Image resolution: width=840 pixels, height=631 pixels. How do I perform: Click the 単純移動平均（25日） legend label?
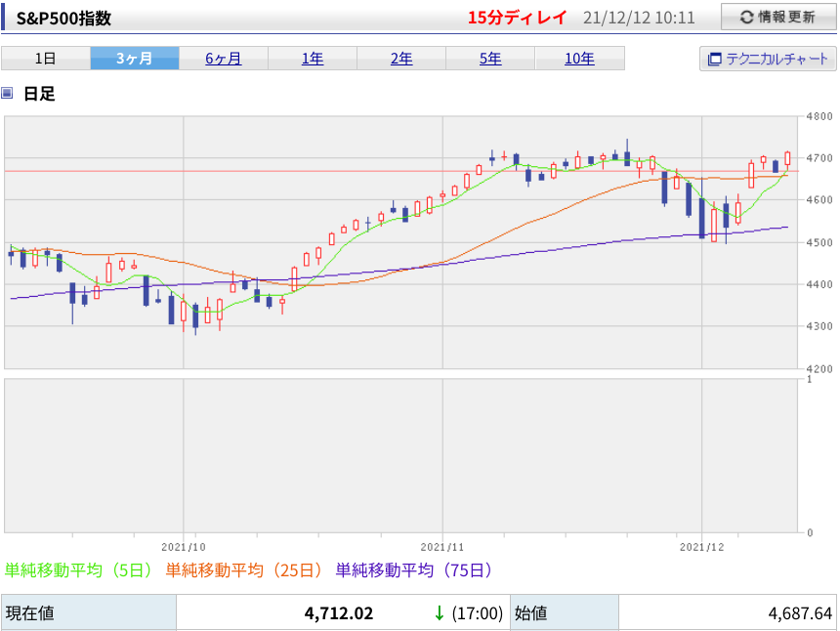(x=244, y=569)
